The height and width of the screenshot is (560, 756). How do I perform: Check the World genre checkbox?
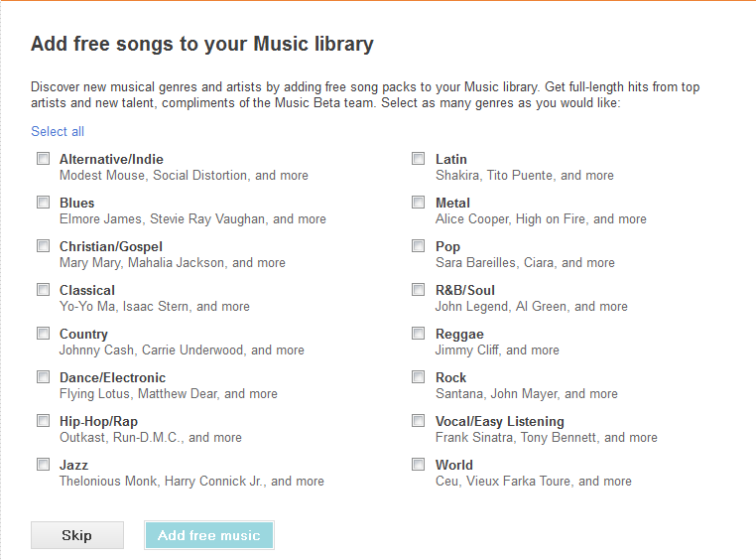[x=419, y=465]
